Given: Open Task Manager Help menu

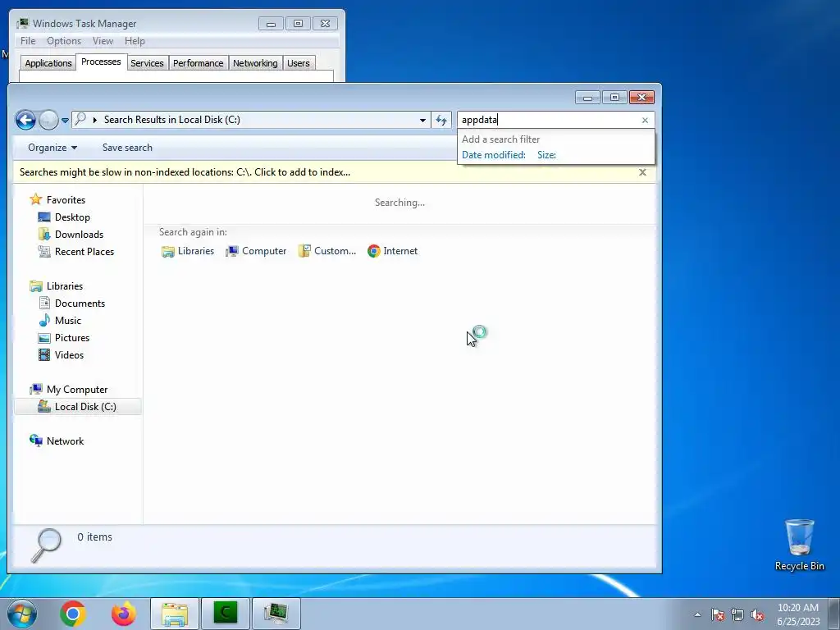Looking at the screenshot, I should (135, 41).
